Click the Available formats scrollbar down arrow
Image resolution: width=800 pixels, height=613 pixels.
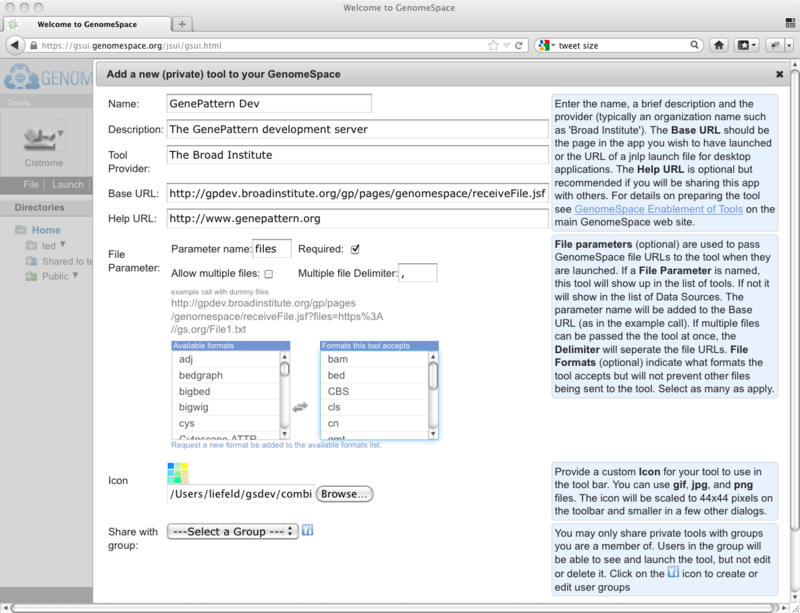coord(285,434)
